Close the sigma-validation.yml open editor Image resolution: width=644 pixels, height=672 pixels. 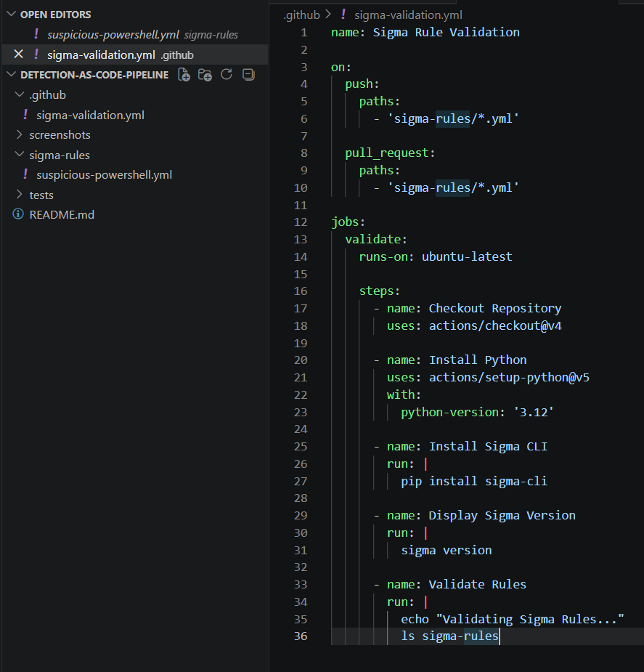[18, 54]
